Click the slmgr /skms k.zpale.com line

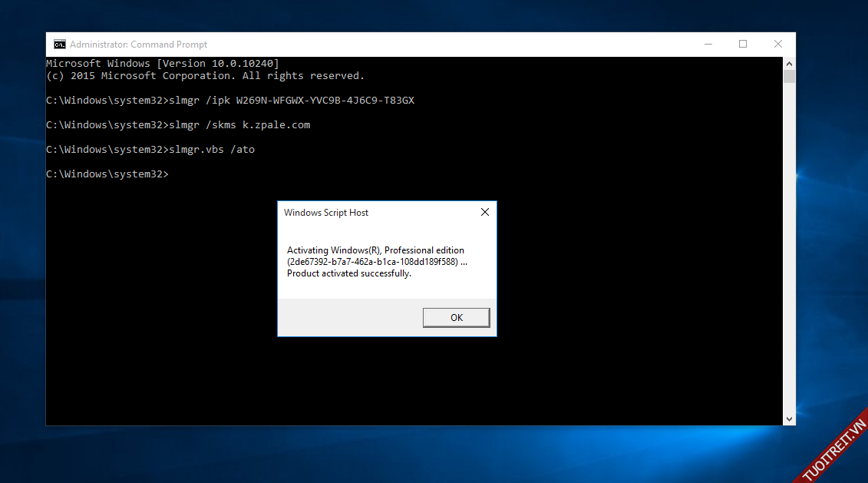click(x=178, y=125)
